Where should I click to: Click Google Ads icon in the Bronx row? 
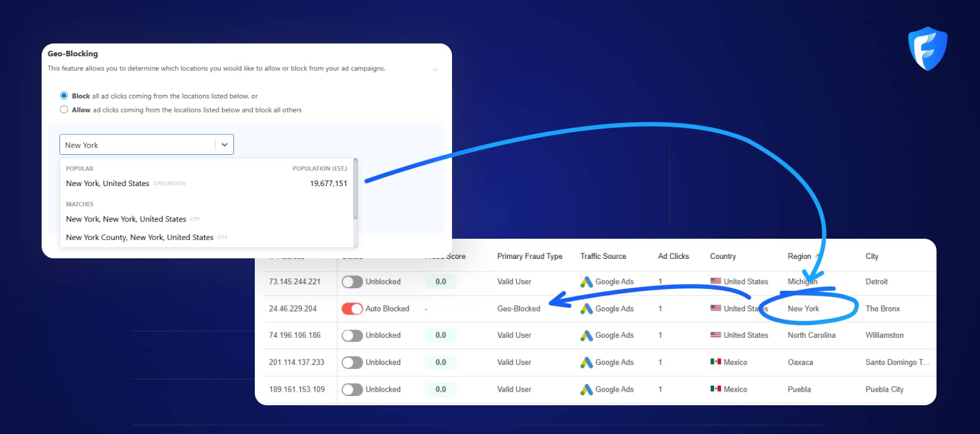[586, 309]
